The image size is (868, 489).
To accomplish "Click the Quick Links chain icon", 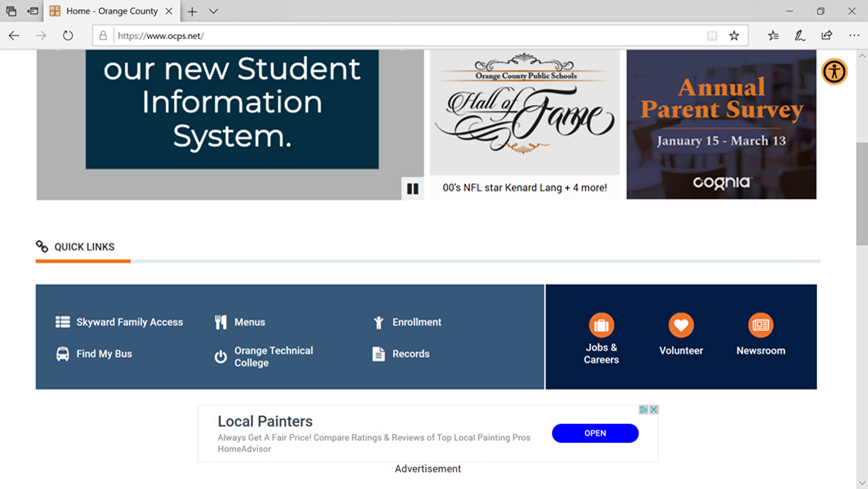I will [x=42, y=246].
